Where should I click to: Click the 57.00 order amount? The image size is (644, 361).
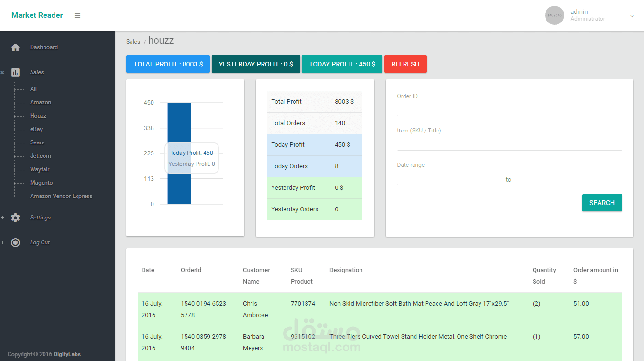581,337
